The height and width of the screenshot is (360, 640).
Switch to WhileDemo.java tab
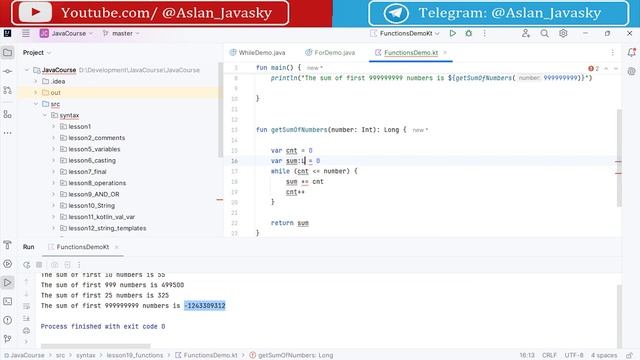point(258,53)
